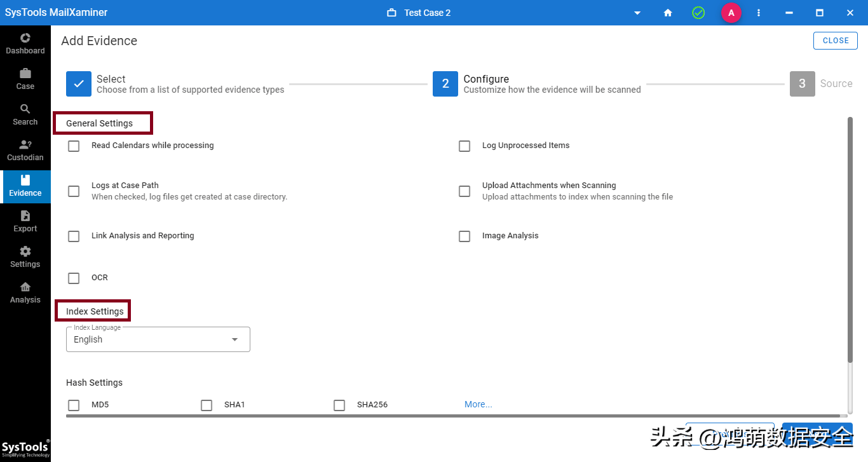Check the SHA256 hash option
This screenshot has width=868, height=462.
tap(339, 405)
